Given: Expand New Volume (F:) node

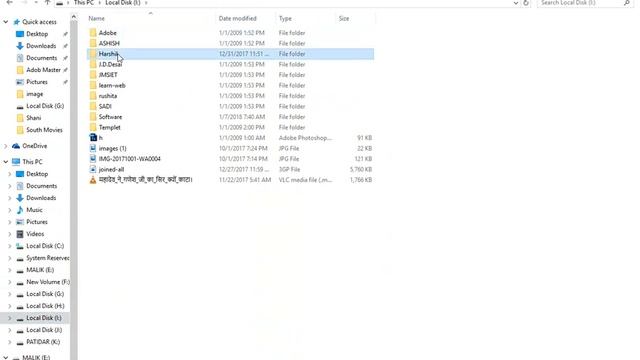Looking at the screenshot, I should pyautogui.click(x=10, y=282).
